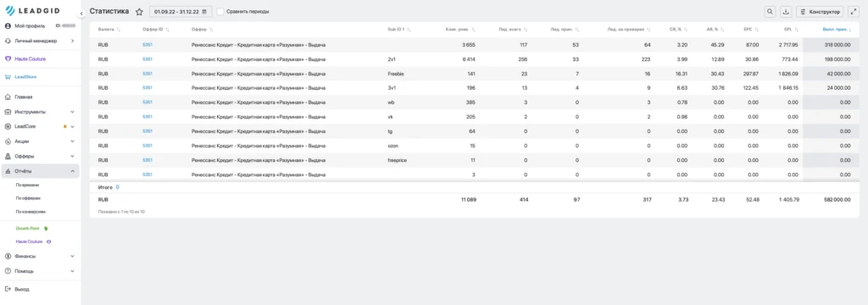Sort by Оффер ID column header
Viewport: 868px width, 305px height.
pyautogui.click(x=156, y=30)
